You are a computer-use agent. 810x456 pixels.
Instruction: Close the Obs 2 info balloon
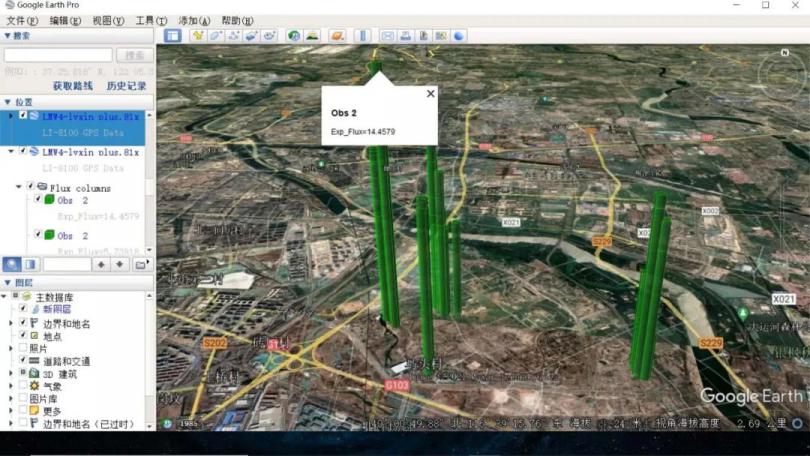[x=430, y=93]
